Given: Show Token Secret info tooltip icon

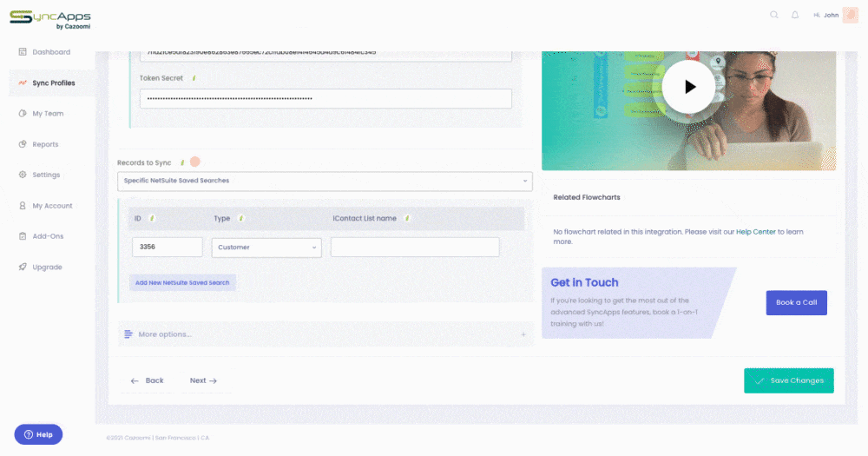Looking at the screenshot, I should (x=194, y=78).
